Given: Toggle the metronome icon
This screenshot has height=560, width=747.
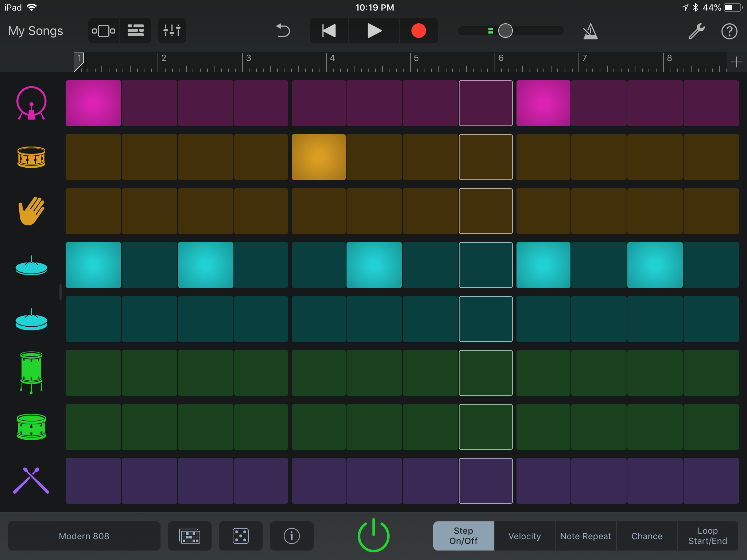Looking at the screenshot, I should [x=590, y=31].
